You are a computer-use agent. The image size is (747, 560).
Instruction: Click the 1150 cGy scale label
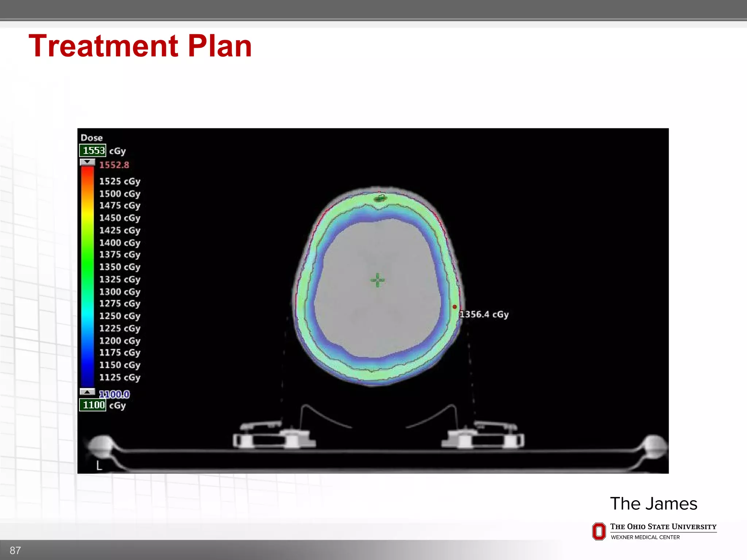point(120,365)
